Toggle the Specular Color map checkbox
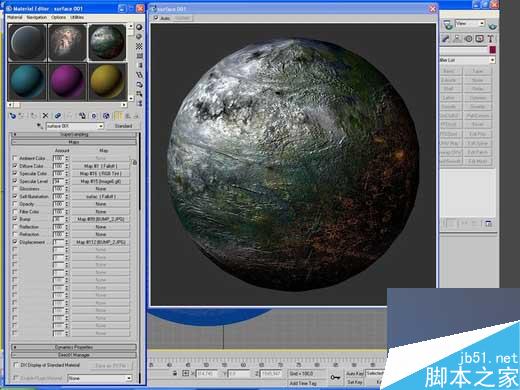This screenshot has width=520, height=390. pyautogui.click(x=15, y=173)
